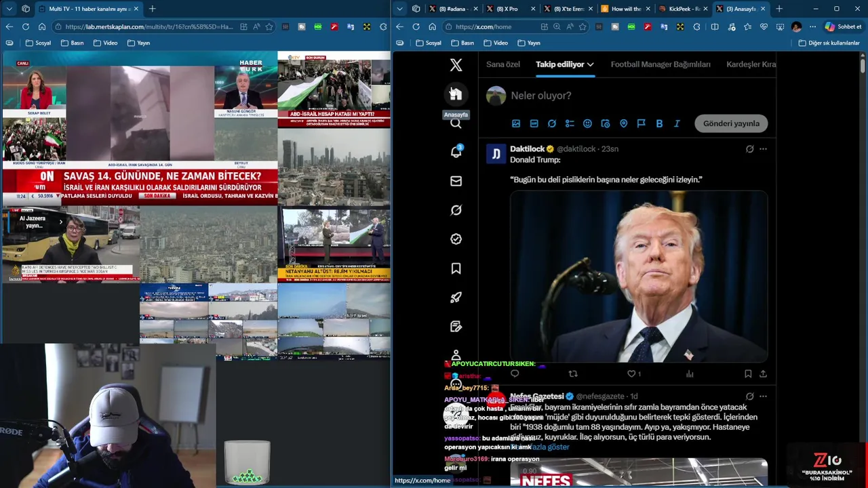Refresh page in left Multi TV window
The image size is (868, 488).
pyautogui.click(x=25, y=26)
